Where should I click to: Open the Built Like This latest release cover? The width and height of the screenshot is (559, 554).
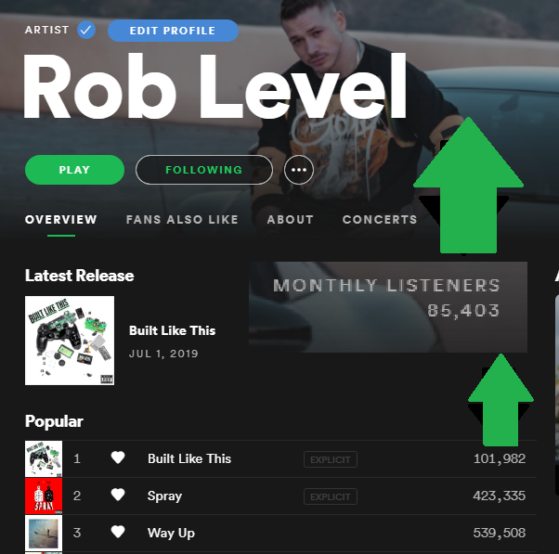click(x=70, y=340)
